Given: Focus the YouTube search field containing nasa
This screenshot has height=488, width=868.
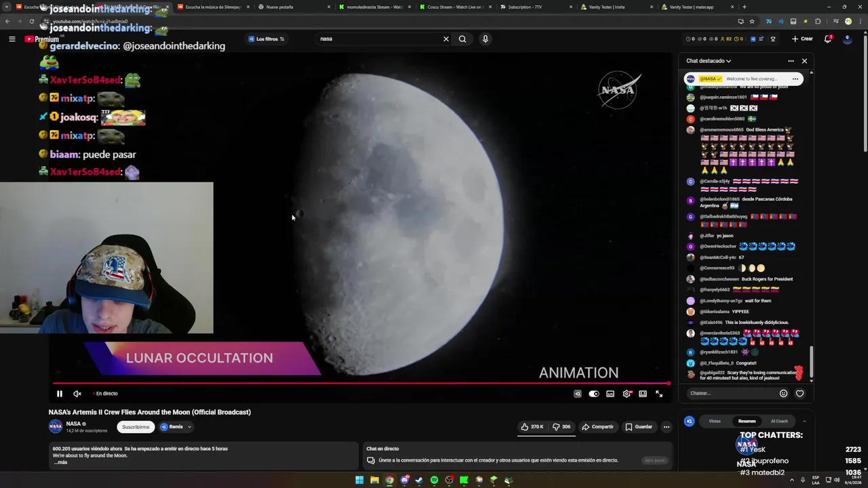Looking at the screenshot, I should (x=380, y=39).
